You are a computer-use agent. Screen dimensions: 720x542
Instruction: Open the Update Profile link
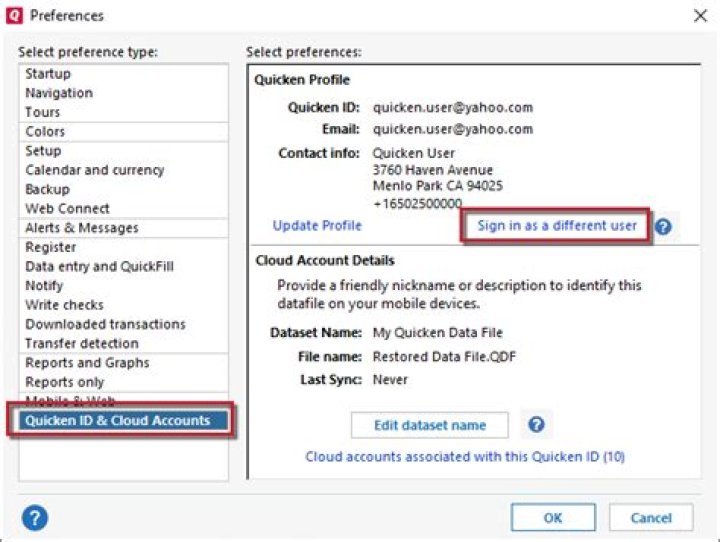(x=317, y=226)
